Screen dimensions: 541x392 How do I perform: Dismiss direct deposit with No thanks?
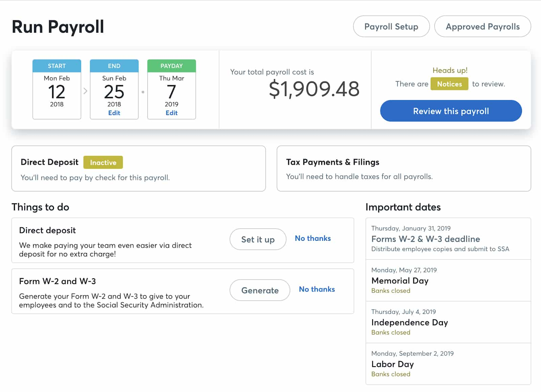[x=312, y=238]
